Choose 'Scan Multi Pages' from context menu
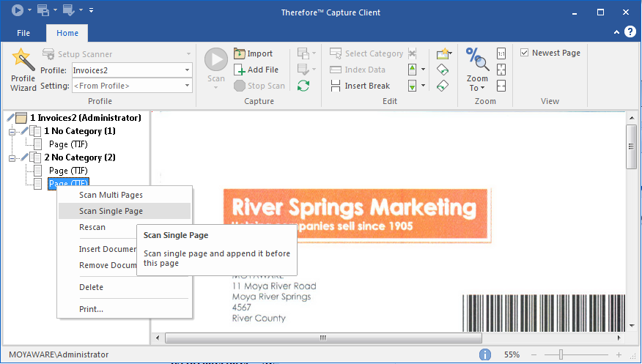 tap(111, 195)
